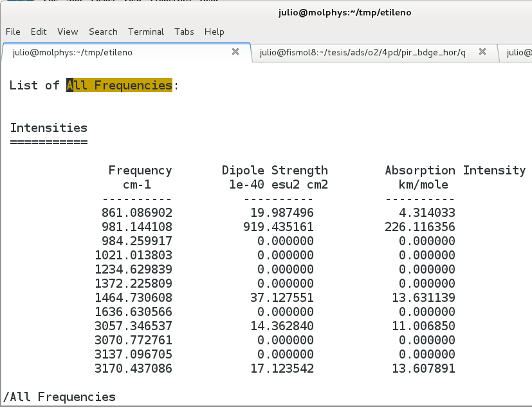
Task: Open the File menu
Action: click(x=13, y=32)
